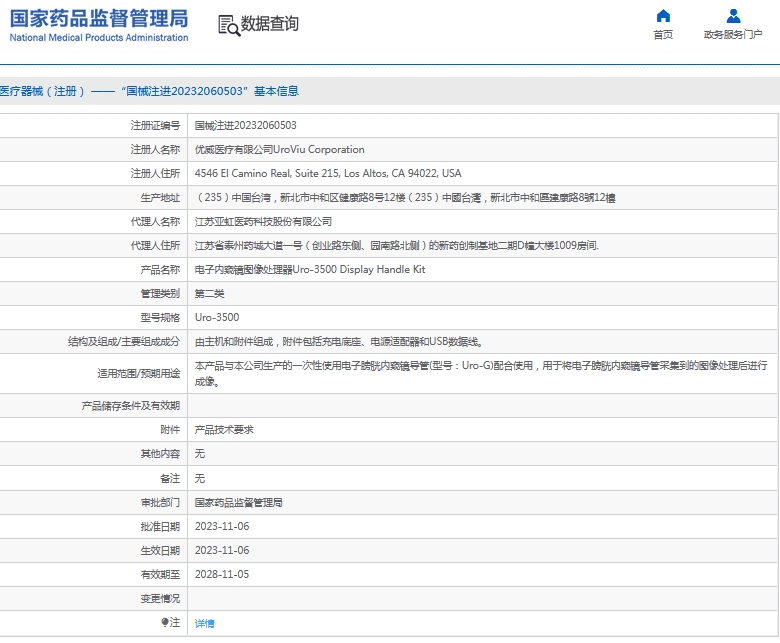Click the 附件 label
This screenshot has height=643, width=780.
(x=170, y=430)
